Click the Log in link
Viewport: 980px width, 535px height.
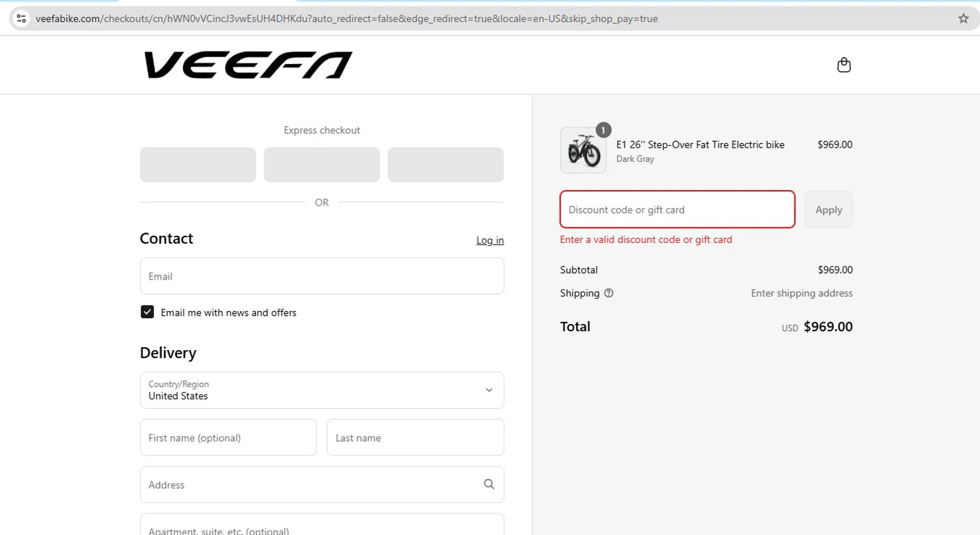(x=490, y=240)
